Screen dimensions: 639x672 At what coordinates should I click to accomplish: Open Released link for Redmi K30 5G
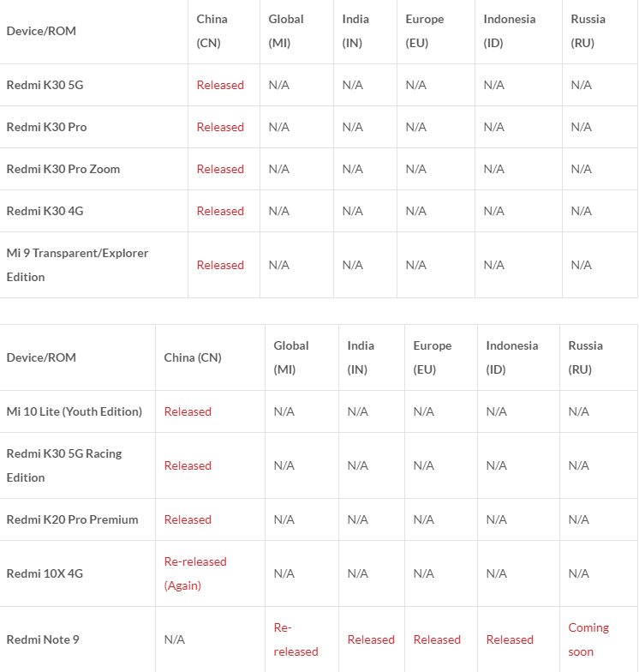[x=220, y=85]
